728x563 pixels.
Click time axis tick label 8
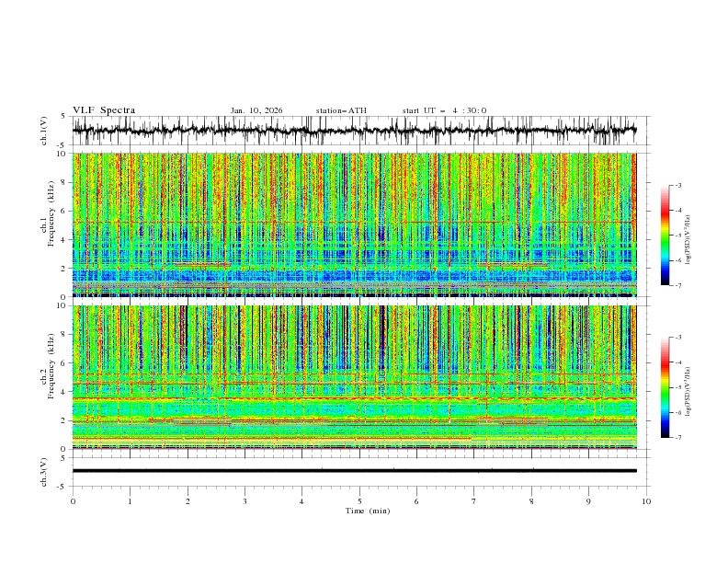[x=531, y=501]
